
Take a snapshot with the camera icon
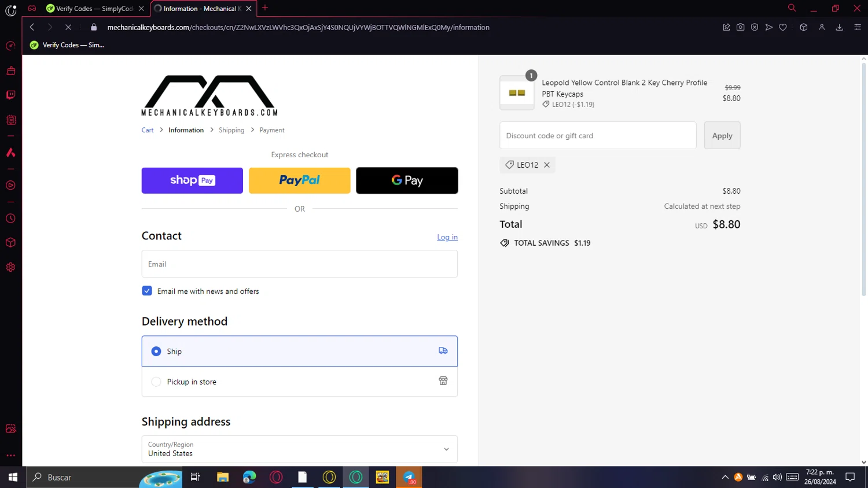pyautogui.click(x=740, y=27)
